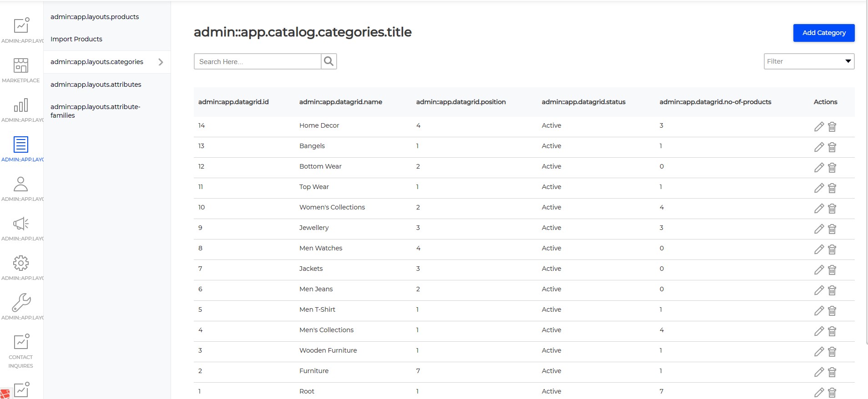Edit the Men T-Shirt category
The width and height of the screenshot is (868, 399).
click(x=819, y=311)
